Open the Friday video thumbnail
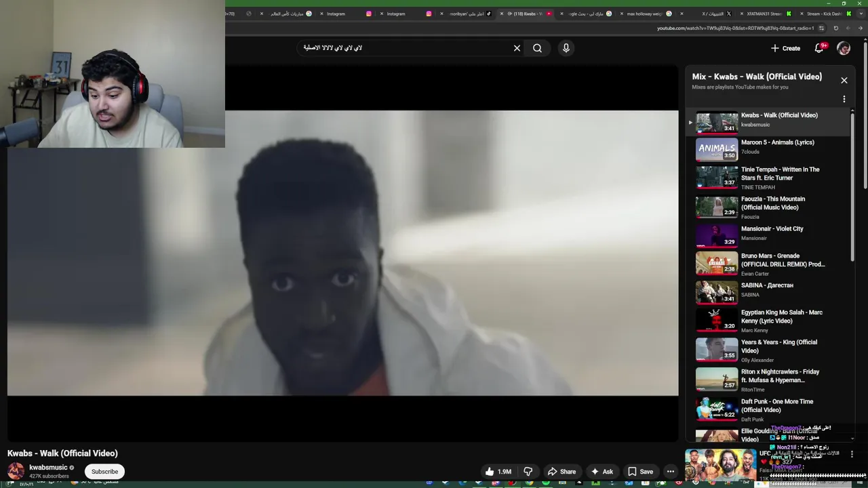The image size is (868, 488). coord(717,379)
